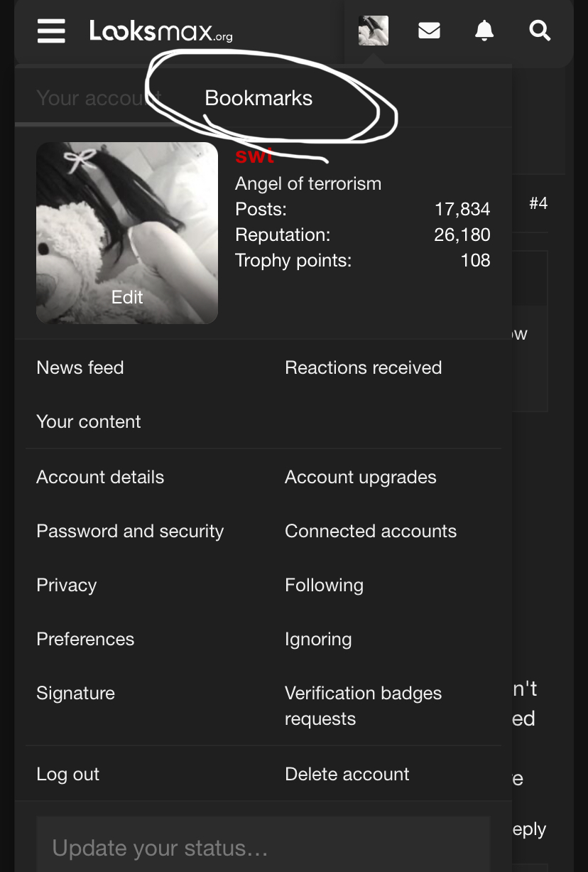The width and height of the screenshot is (588, 872).
Task: Focus the Update your status field
Action: click(263, 847)
